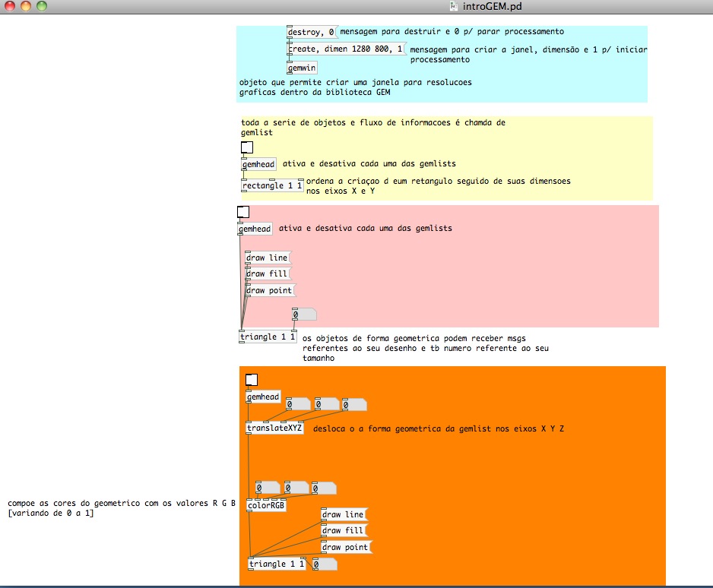This screenshot has height=588, width=713.
Task: Click number box beside orange section's triangle object
Action: click(324, 564)
